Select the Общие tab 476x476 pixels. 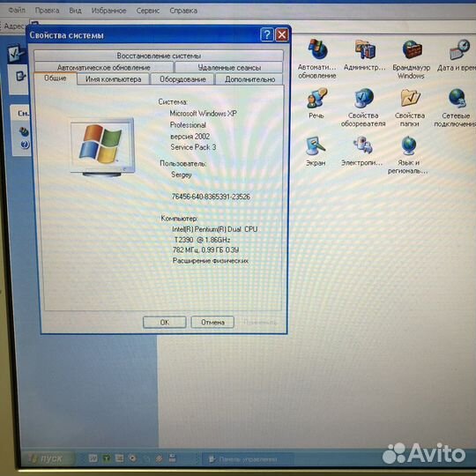(x=56, y=78)
